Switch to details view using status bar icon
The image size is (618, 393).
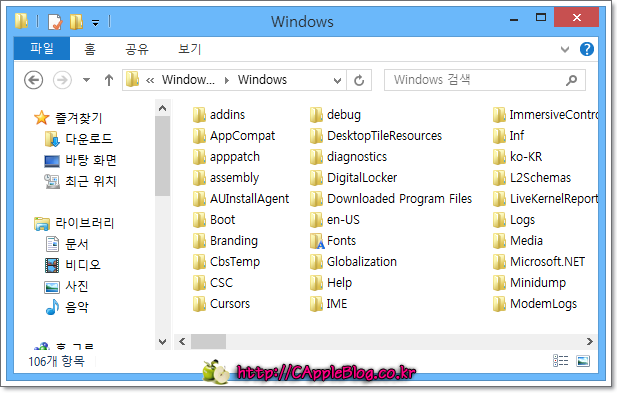(560, 361)
